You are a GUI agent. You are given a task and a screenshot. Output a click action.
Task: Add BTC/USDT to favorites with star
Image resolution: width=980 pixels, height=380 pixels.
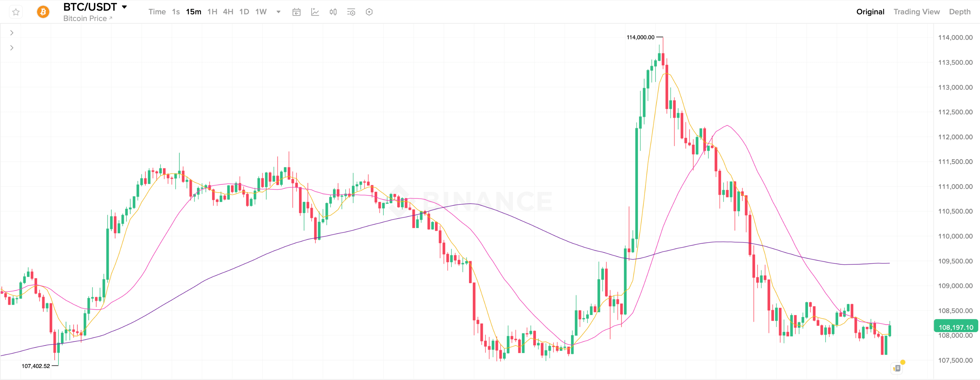(16, 12)
